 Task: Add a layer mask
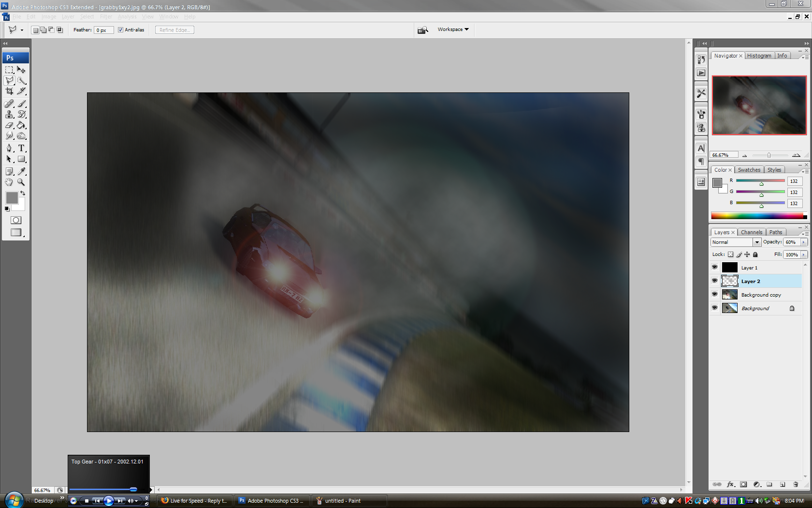tap(743, 484)
